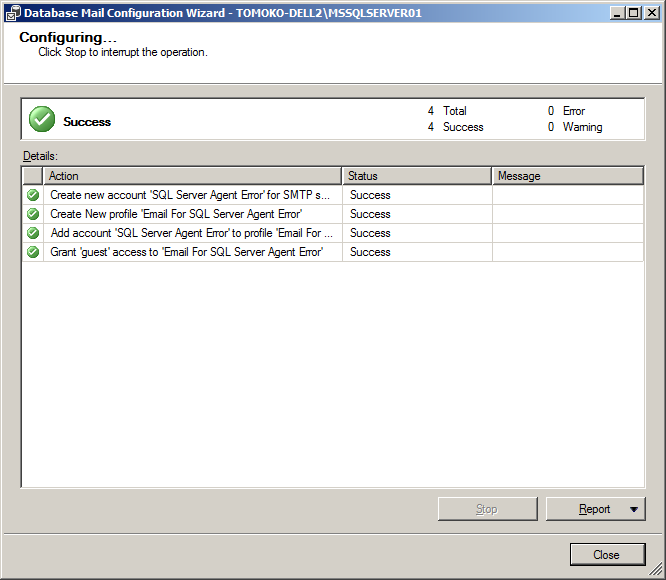Click the status icon beside 'Grant guest access' row
The height and width of the screenshot is (580, 666).
[x=33, y=252]
